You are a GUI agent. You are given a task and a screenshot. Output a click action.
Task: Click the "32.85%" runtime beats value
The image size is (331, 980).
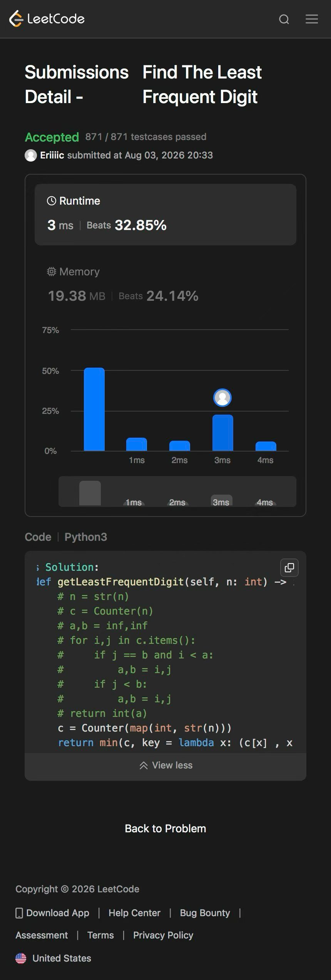coord(140,225)
